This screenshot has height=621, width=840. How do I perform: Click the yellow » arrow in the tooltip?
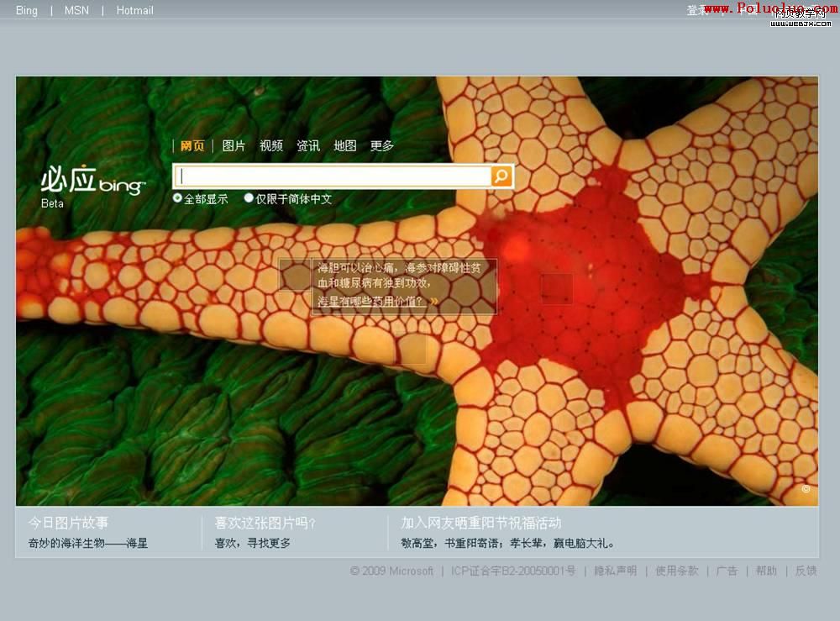click(434, 301)
